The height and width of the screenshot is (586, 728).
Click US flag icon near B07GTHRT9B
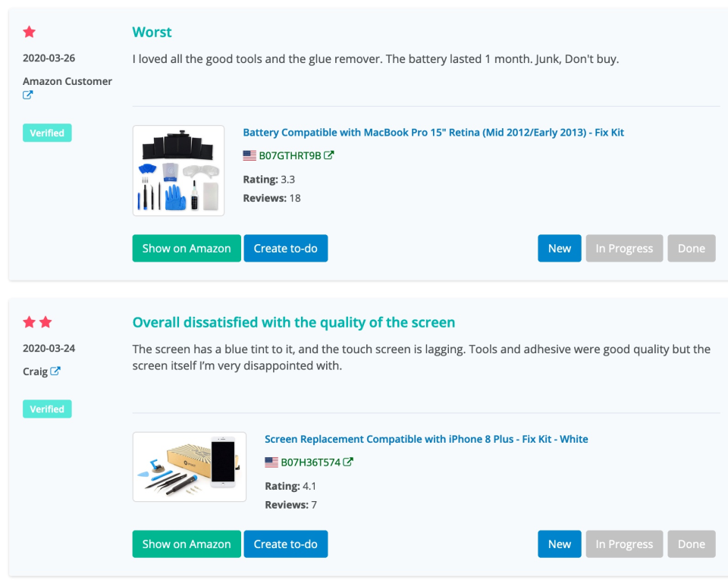pos(249,155)
